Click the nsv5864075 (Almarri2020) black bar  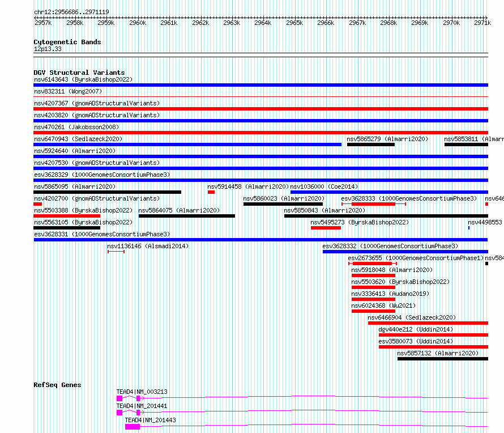tap(187, 216)
